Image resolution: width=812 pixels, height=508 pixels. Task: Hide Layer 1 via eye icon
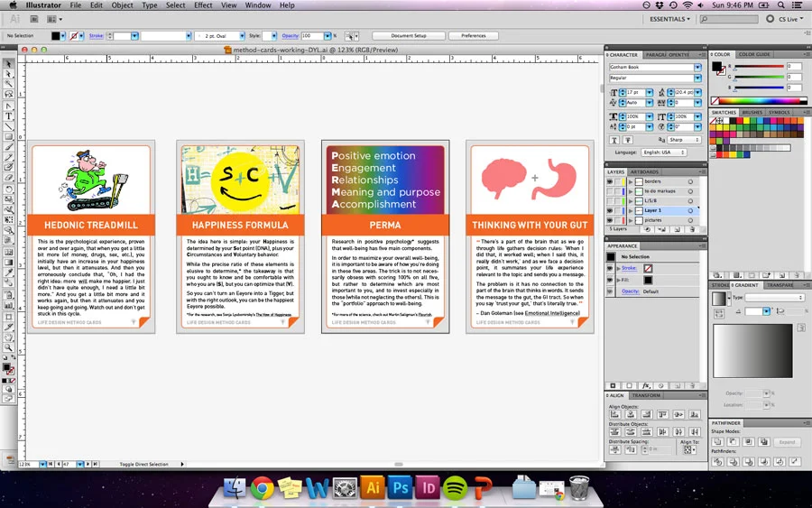(610, 211)
